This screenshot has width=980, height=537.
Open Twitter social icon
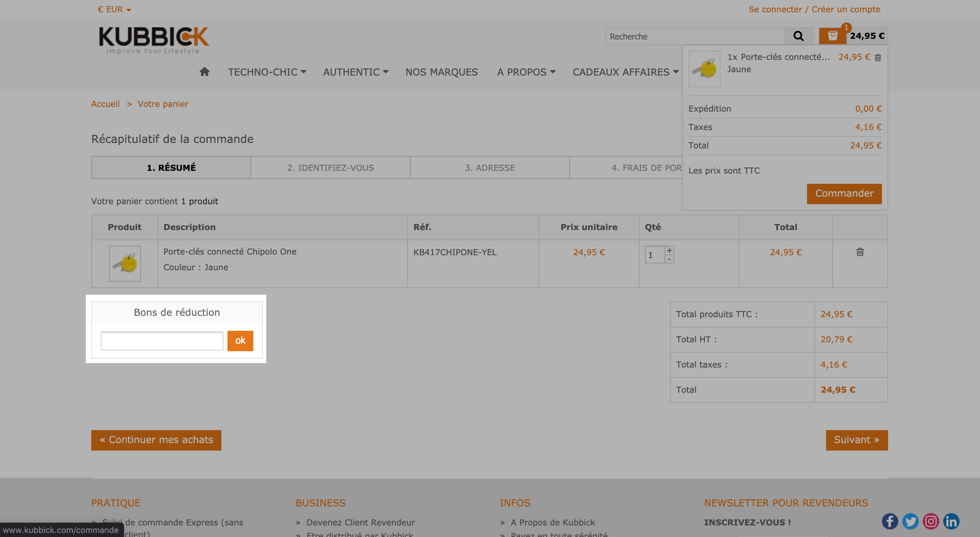pyautogui.click(x=911, y=521)
